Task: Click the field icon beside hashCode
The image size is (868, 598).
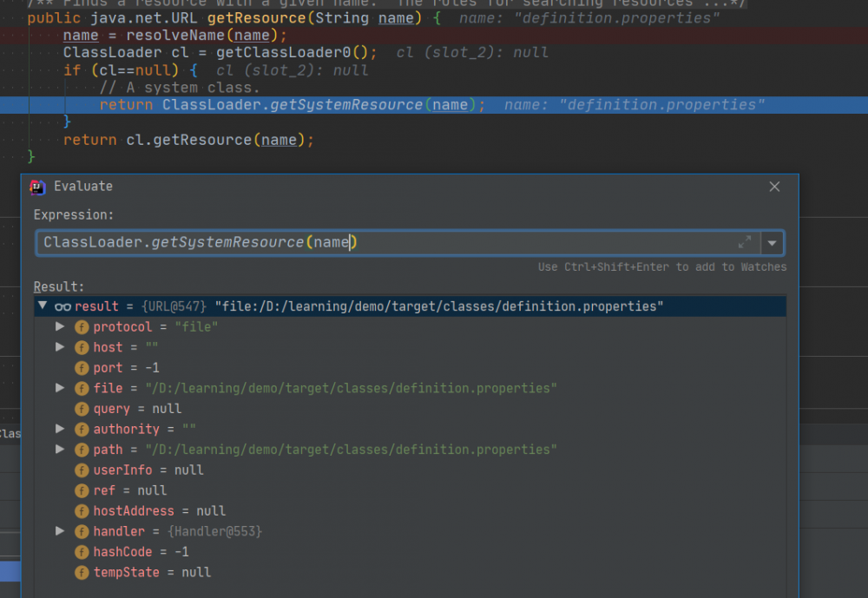Action: tap(81, 551)
